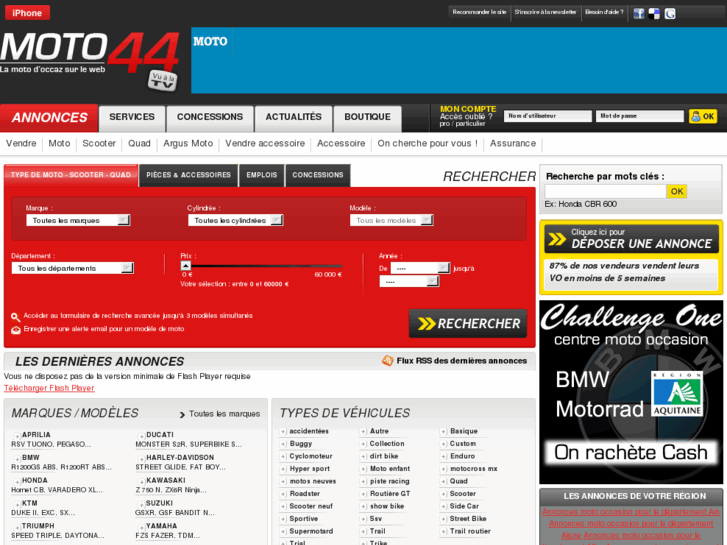Select the ANNONCES main tab
The width and height of the screenshot is (727, 545).
(x=49, y=118)
